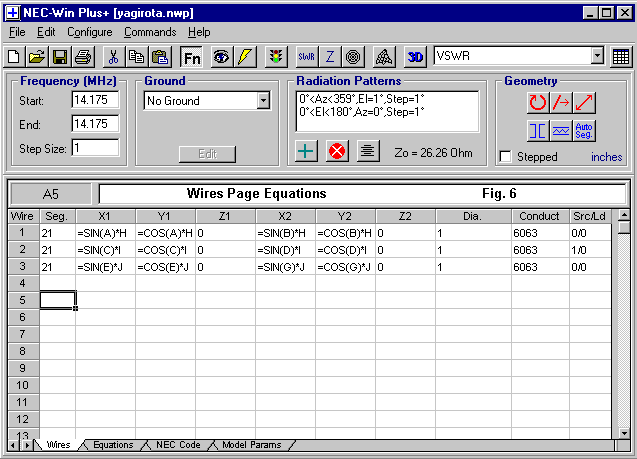Delete radiation pattern with red X icon
Viewport: 637px width, 459px height.
point(337,152)
